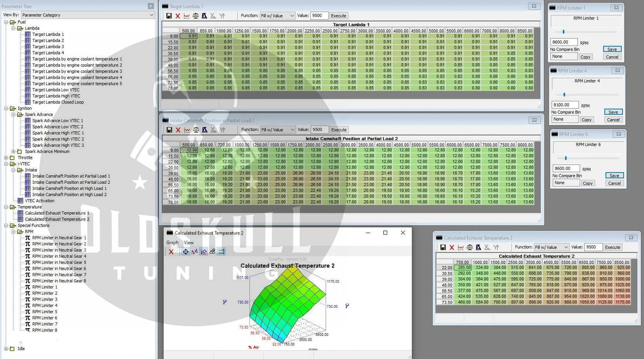Click the disk save icon in the Calculated Exhaust Temperature 2 table
This screenshot has width=644, height=359.
443,248
